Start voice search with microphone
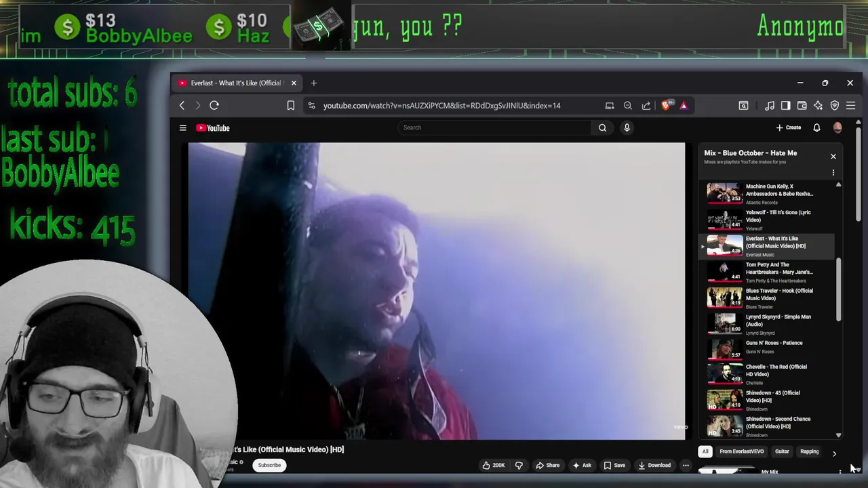The height and width of the screenshot is (488, 868). (627, 127)
